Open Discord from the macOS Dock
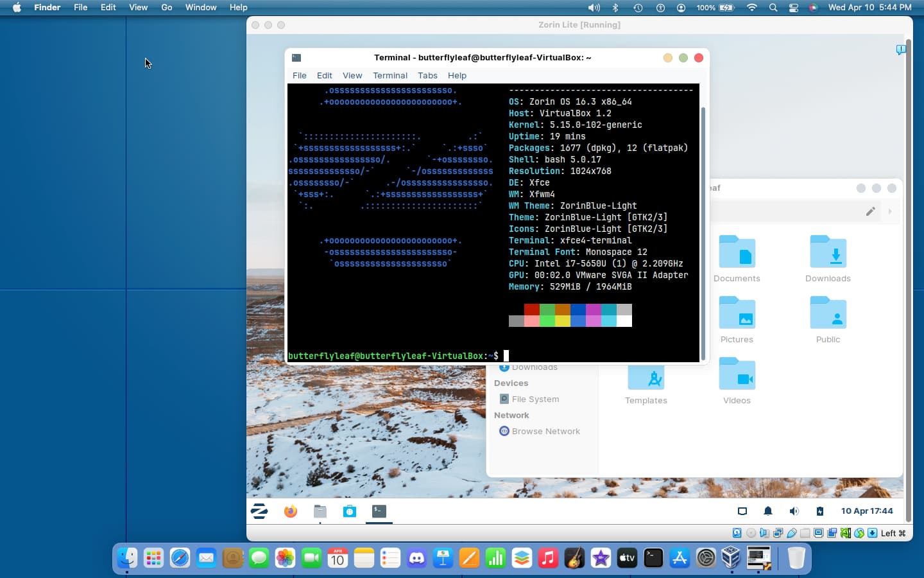Screen dimensions: 924x578 click(x=416, y=558)
